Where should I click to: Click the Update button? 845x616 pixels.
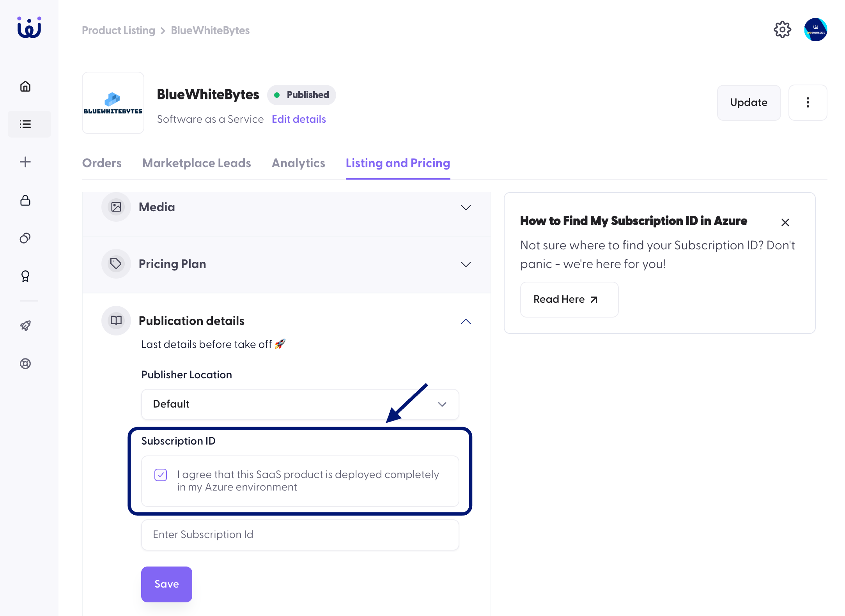point(749,102)
